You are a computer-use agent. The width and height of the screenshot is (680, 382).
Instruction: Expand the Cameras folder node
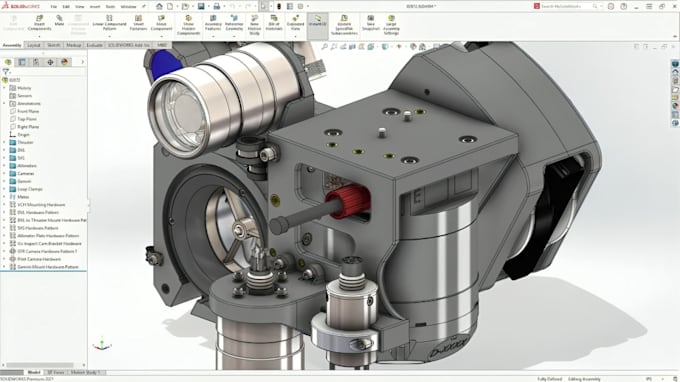(x=4, y=173)
